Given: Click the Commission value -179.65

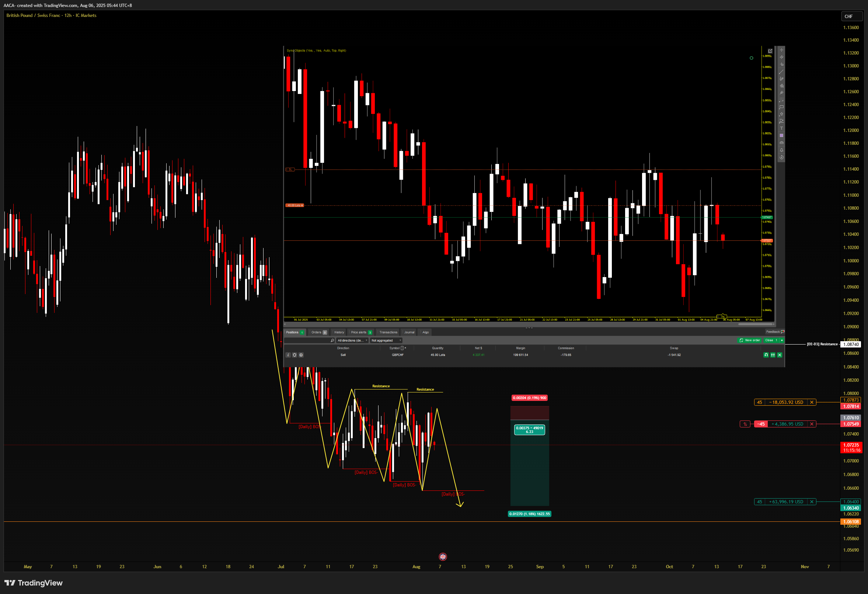Looking at the screenshot, I should click(x=566, y=355).
